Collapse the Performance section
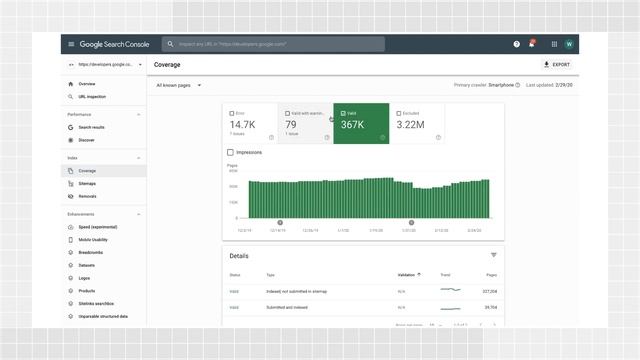Viewport: 640px width, 360px height. pos(138,115)
